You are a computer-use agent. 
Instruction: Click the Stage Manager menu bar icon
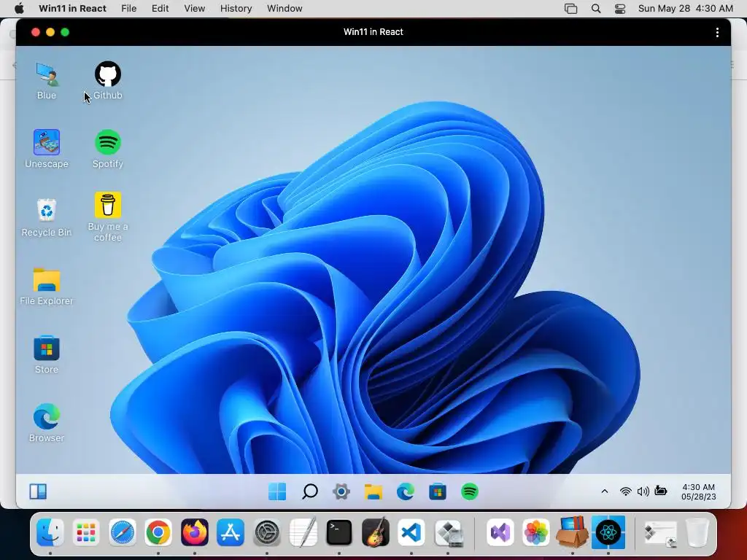coord(570,9)
